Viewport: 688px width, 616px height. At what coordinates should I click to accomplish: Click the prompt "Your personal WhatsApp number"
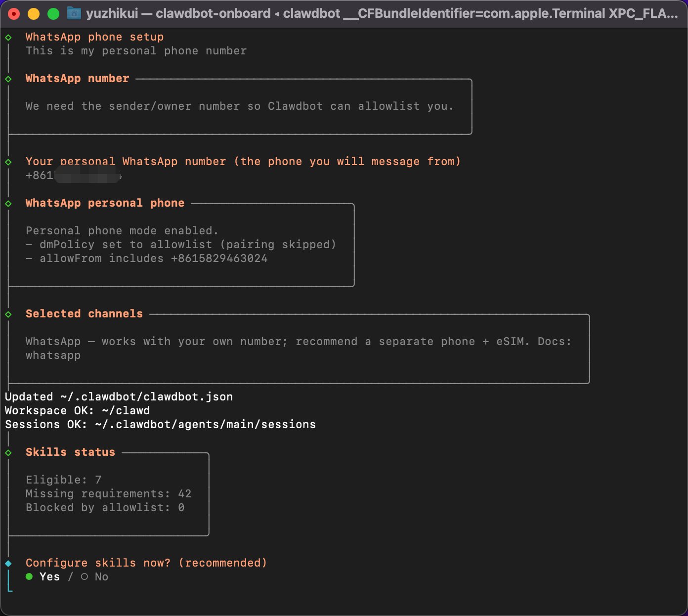click(x=126, y=162)
